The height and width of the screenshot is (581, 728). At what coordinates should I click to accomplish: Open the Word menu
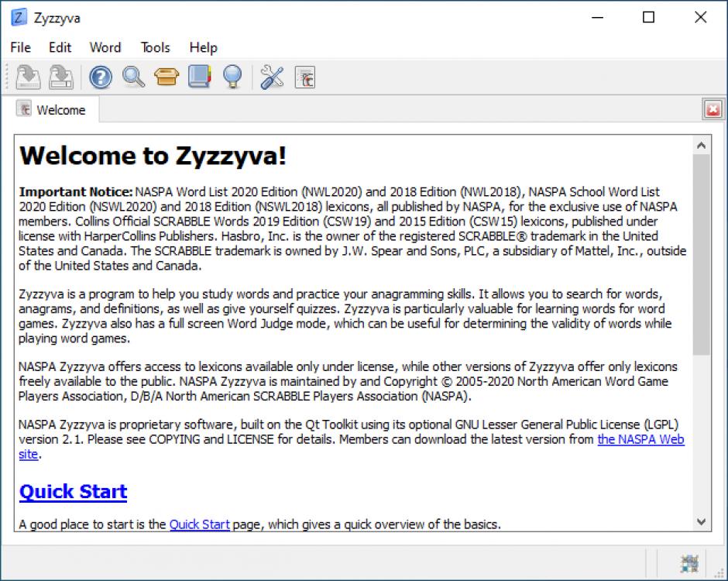coord(105,47)
